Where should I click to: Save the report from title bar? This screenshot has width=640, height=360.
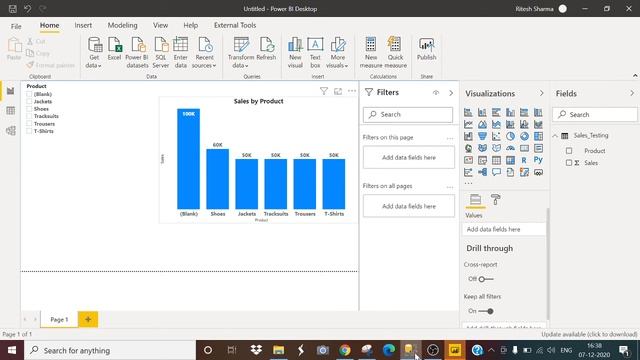(13, 9)
